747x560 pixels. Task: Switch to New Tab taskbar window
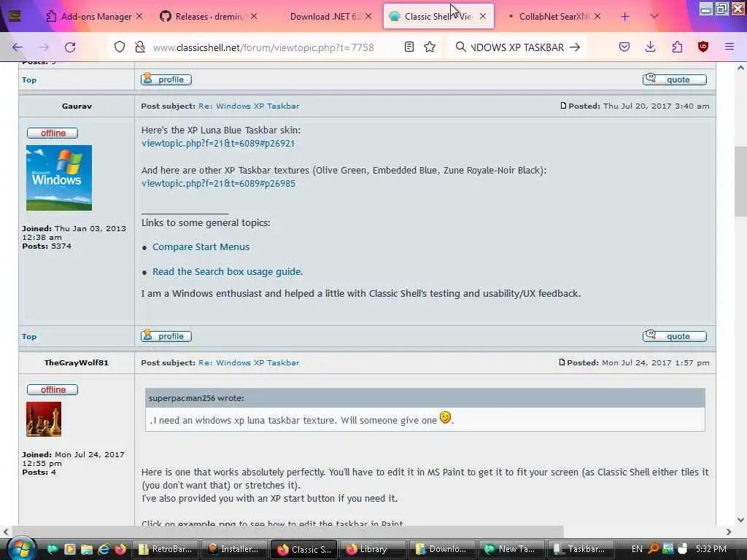pyautogui.click(x=511, y=549)
